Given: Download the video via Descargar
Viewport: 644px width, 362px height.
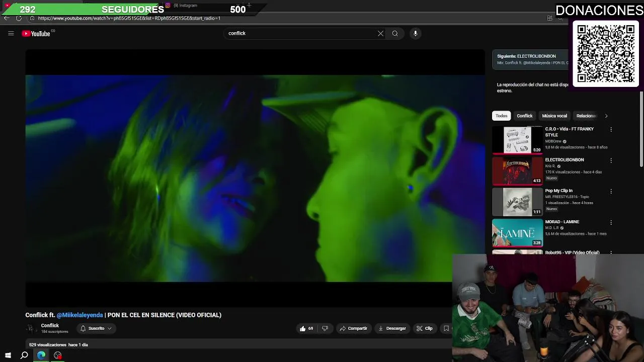Looking at the screenshot, I should pyautogui.click(x=392, y=328).
